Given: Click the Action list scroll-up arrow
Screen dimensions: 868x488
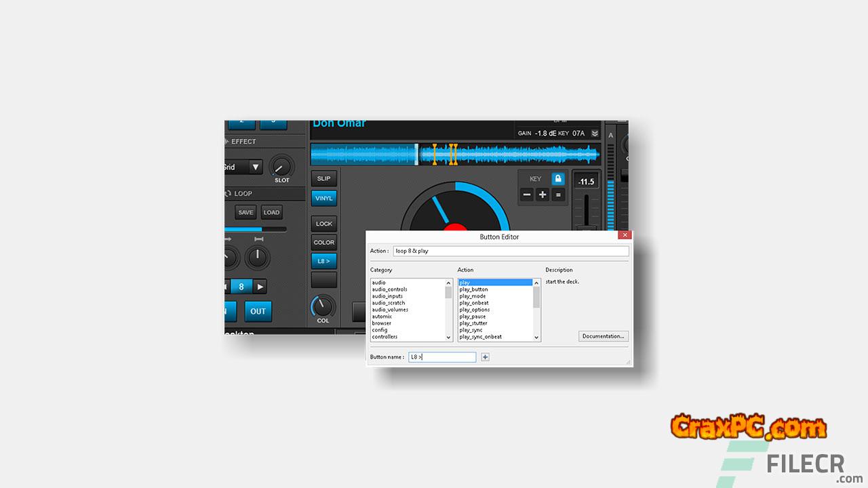Looking at the screenshot, I should [536, 283].
